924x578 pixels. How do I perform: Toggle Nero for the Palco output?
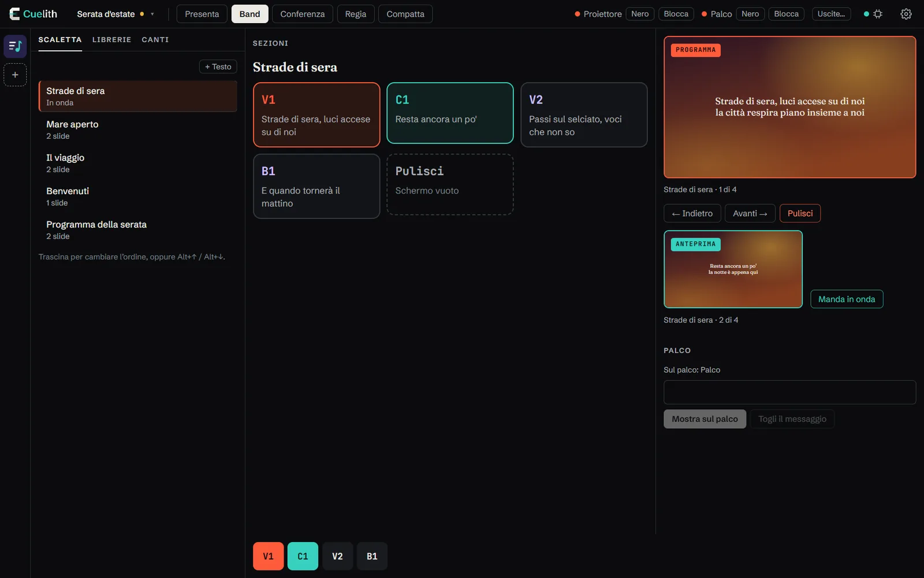click(x=750, y=14)
